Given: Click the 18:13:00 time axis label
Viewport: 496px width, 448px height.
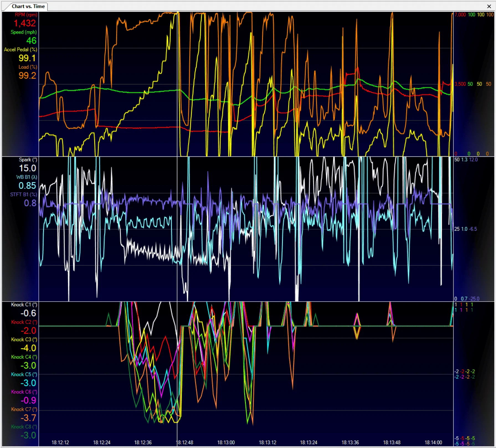Looking at the screenshot, I should [x=226, y=442].
